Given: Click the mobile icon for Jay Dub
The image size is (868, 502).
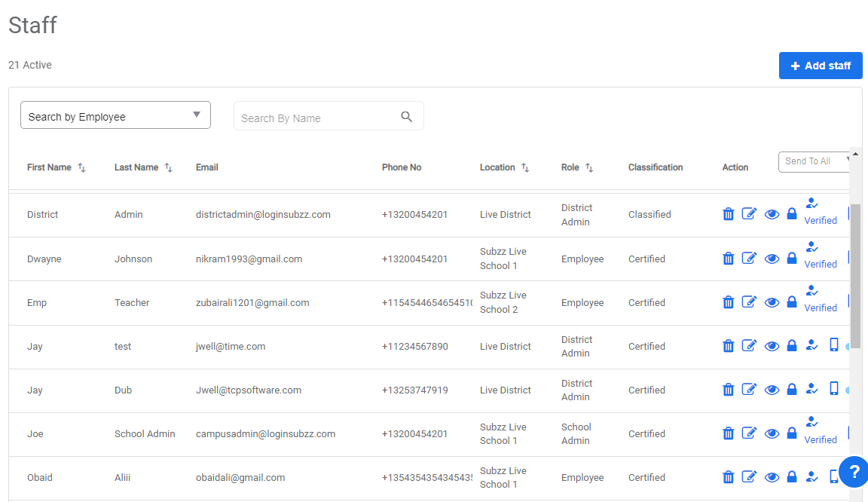Looking at the screenshot, I should point(833,388).
